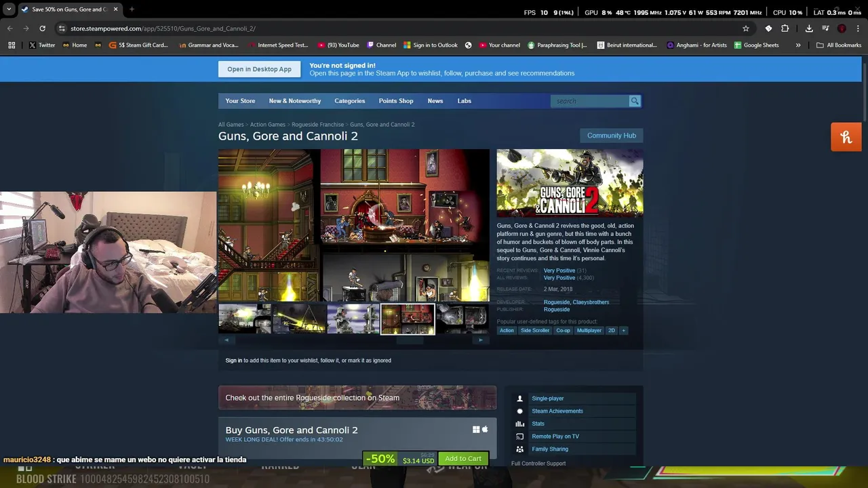Open the Rogueside publisher link
This screenshot has width=868, height=488.
coord(557,310)
